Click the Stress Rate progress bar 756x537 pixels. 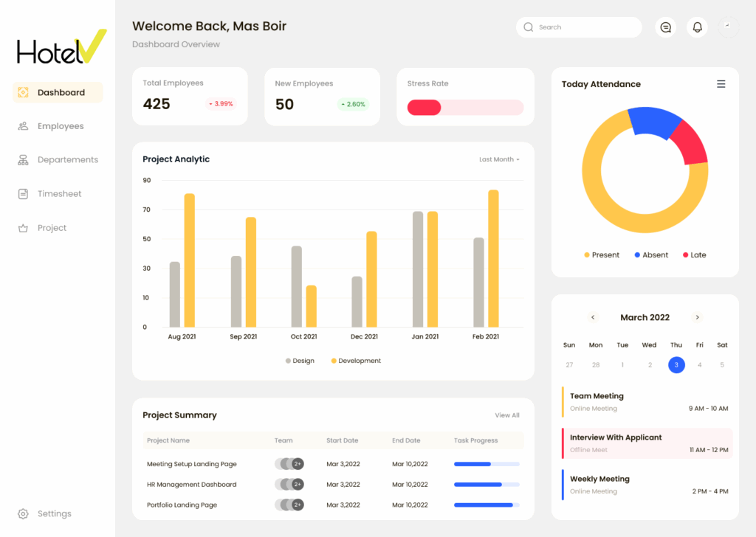tap(465, 108)
